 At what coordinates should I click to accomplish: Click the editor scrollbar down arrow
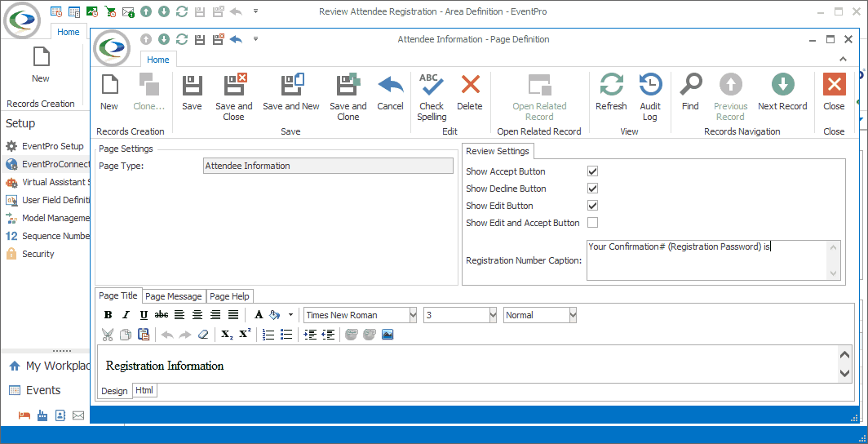845,374
